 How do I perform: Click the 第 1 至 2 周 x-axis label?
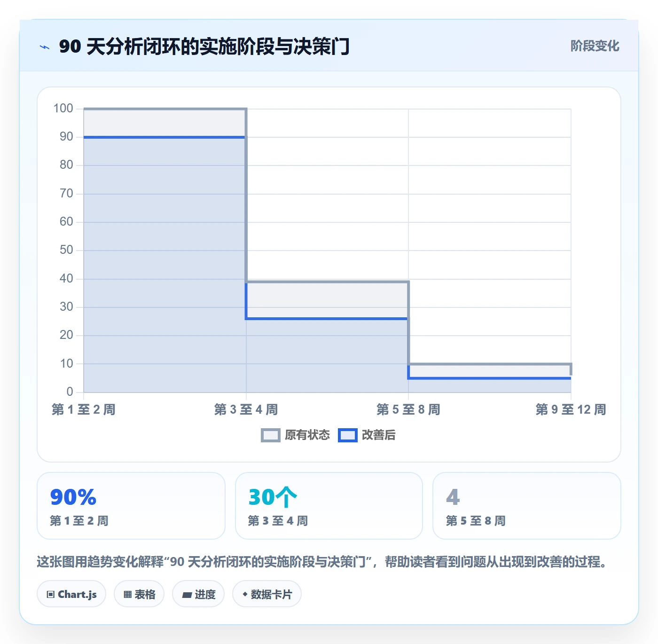[84, 409]
